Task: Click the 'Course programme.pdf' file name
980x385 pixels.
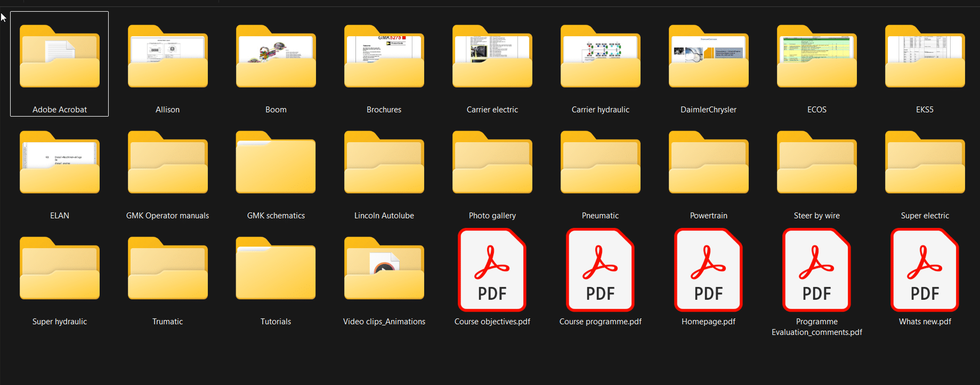Action: click(601, 322)
